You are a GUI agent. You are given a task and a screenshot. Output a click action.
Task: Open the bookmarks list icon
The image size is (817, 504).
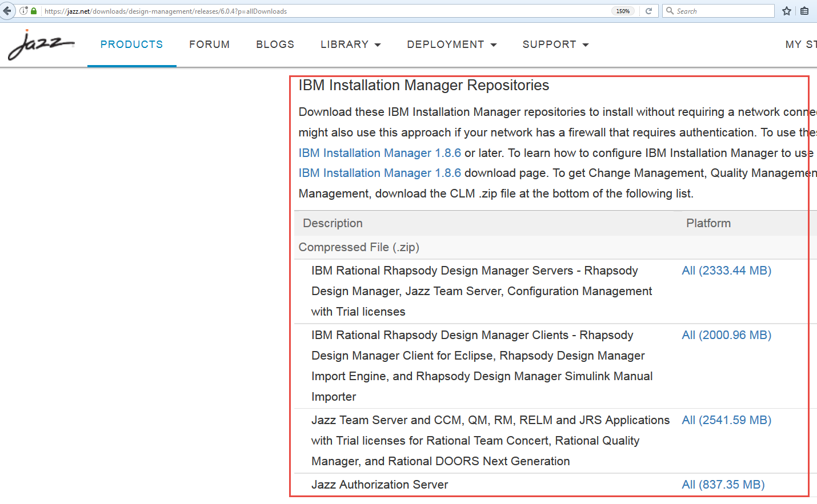pyautogui.click(x=804, y=11)
